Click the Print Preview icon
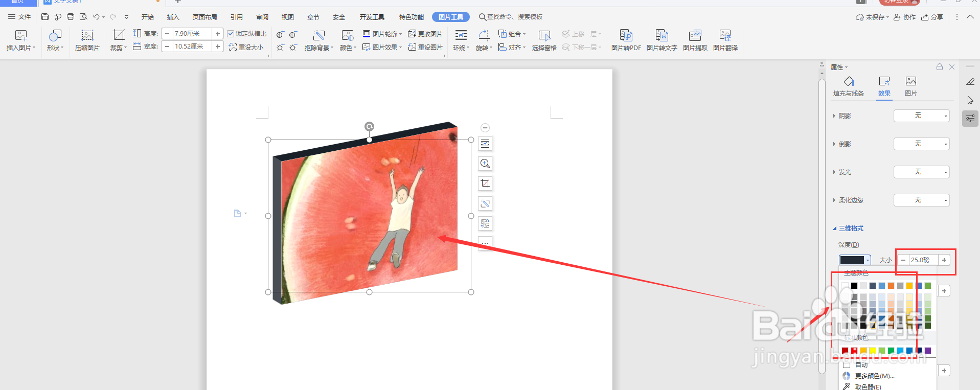Image resolution: width=980 pixels, height=390 pixels. point(83,17)
